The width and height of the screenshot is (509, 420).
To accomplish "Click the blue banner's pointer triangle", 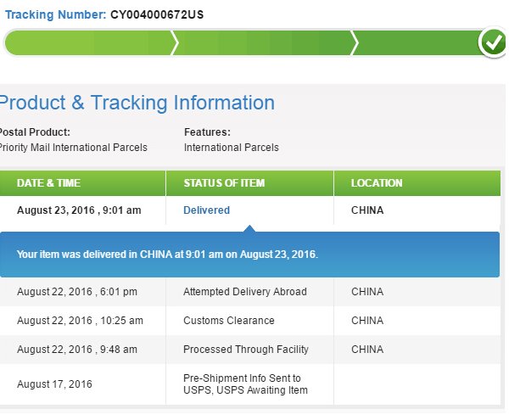I will pyautogui.click(x=249, y=227).
